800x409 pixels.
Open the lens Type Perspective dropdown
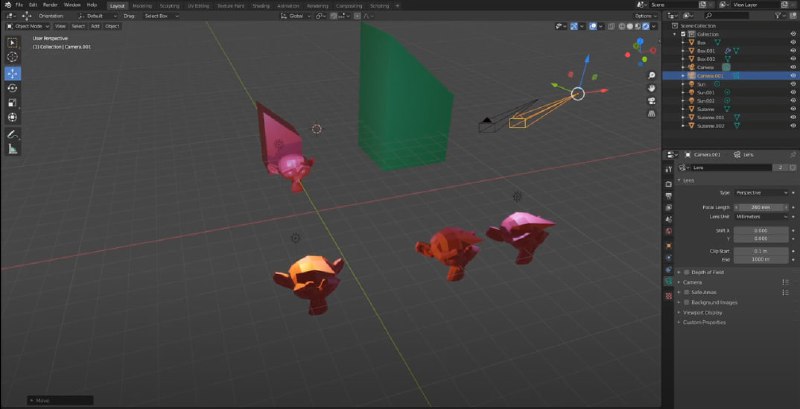coord(761,193)
